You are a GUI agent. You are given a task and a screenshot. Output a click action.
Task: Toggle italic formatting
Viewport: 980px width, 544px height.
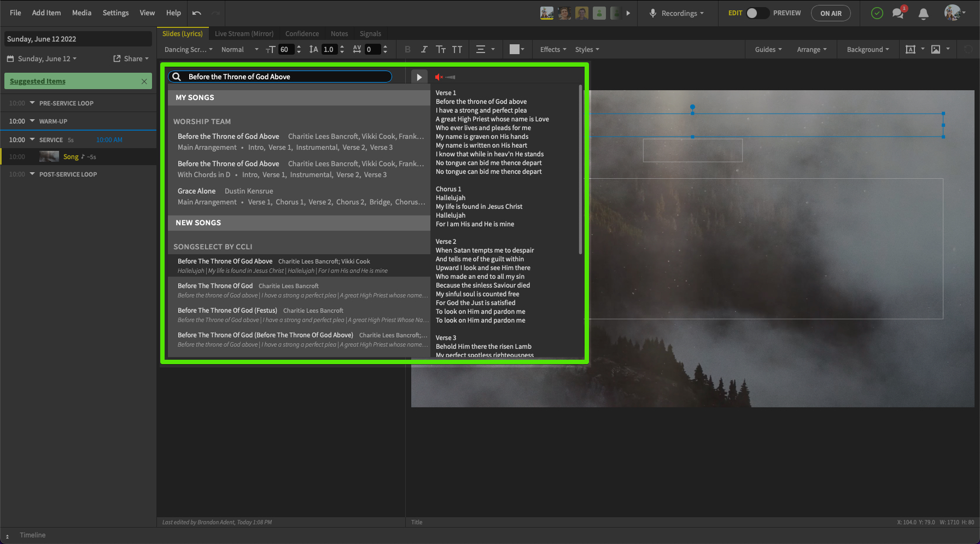pyautogui.click(x=424, y=49)
